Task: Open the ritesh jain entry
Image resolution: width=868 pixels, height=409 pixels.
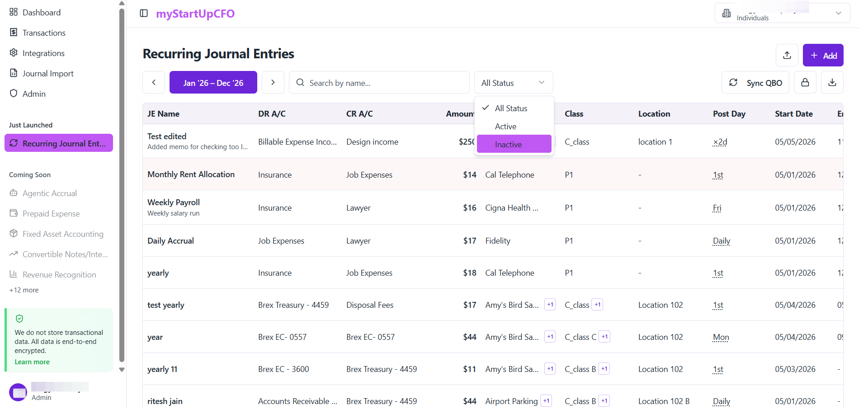Action: pos(165,401)
